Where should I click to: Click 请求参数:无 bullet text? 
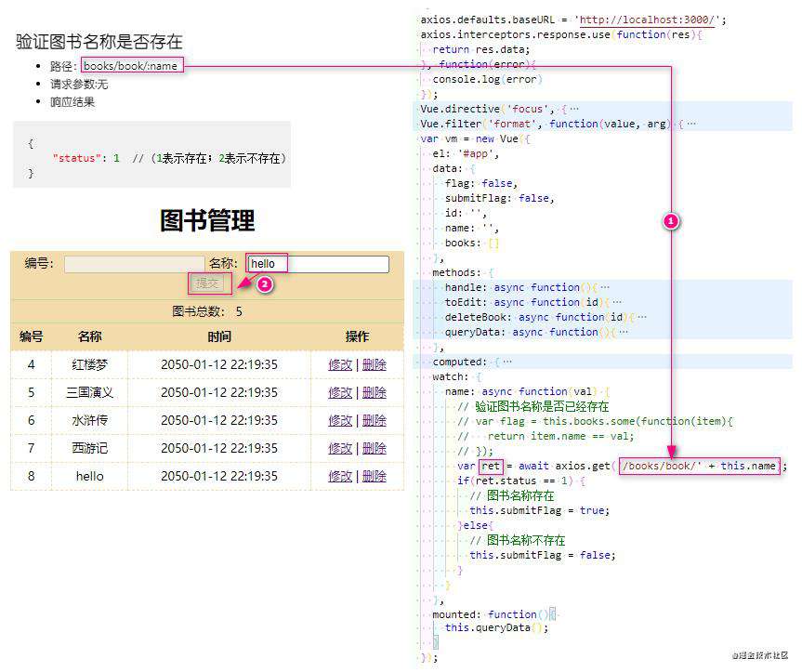(x=79, y=84)
